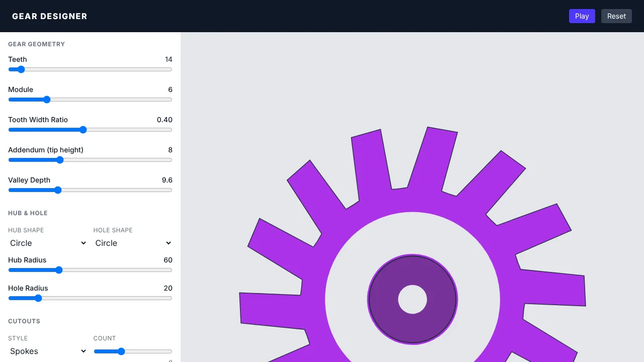Click the Module value 6
This screenshot has width=644, height=362.
[170, 89]
